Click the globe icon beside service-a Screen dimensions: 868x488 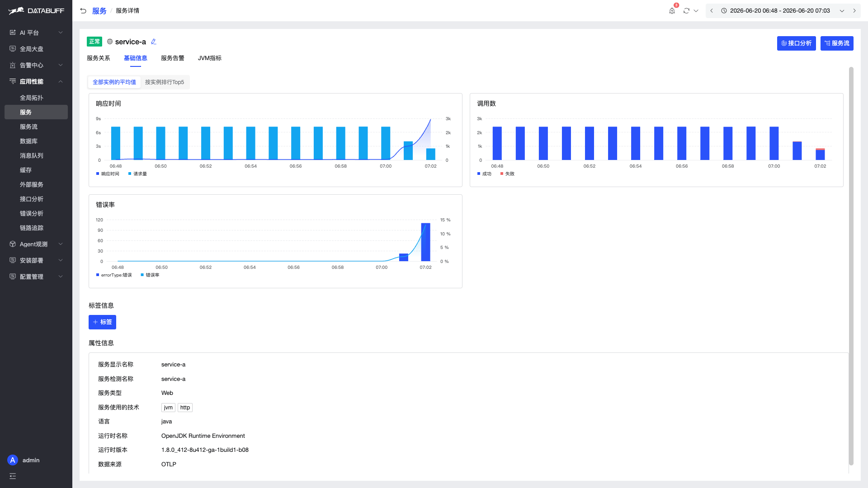110,42
